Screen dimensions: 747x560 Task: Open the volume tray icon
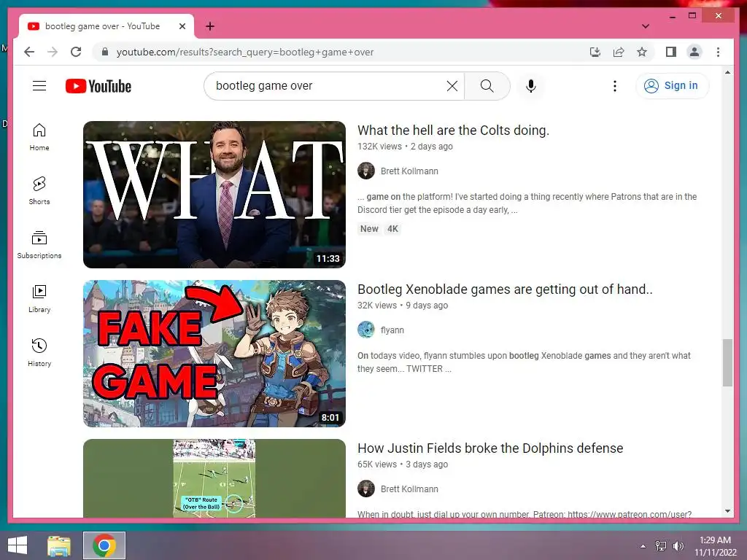click(678, 545)
